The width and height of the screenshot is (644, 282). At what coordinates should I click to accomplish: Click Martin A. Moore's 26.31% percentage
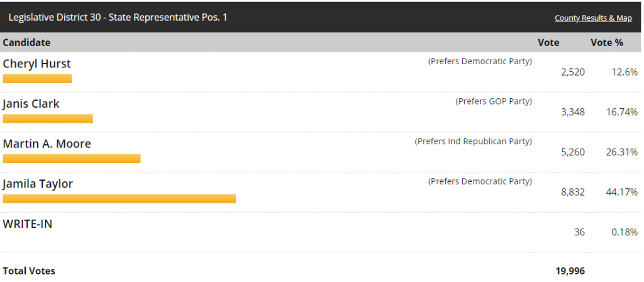click(x=625, y=152)
